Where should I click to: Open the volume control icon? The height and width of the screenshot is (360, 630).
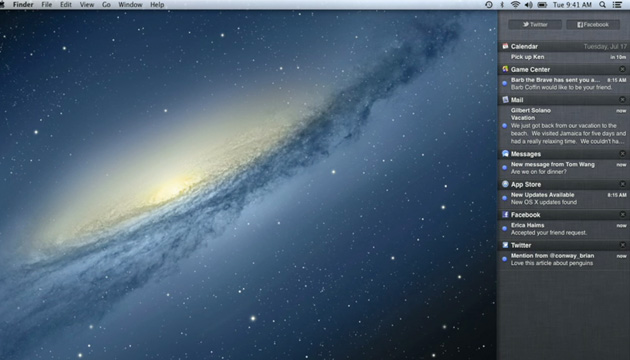[x=529, y=5]
